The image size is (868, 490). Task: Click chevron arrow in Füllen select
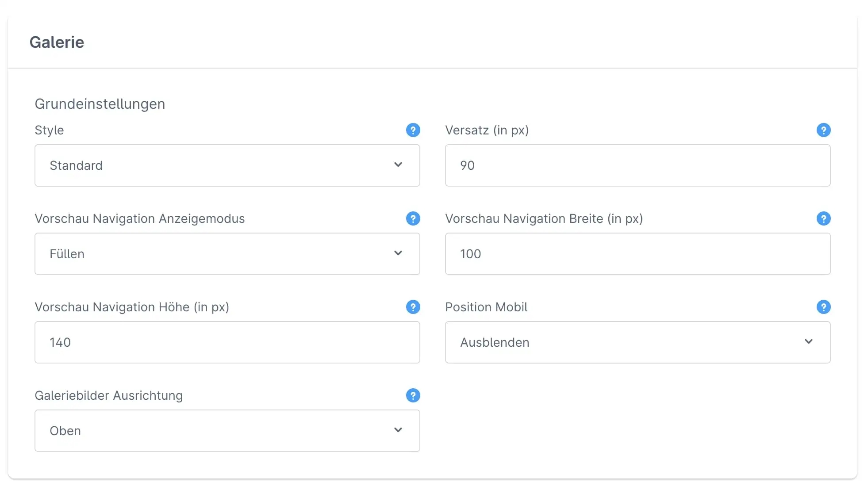[398, 253]
